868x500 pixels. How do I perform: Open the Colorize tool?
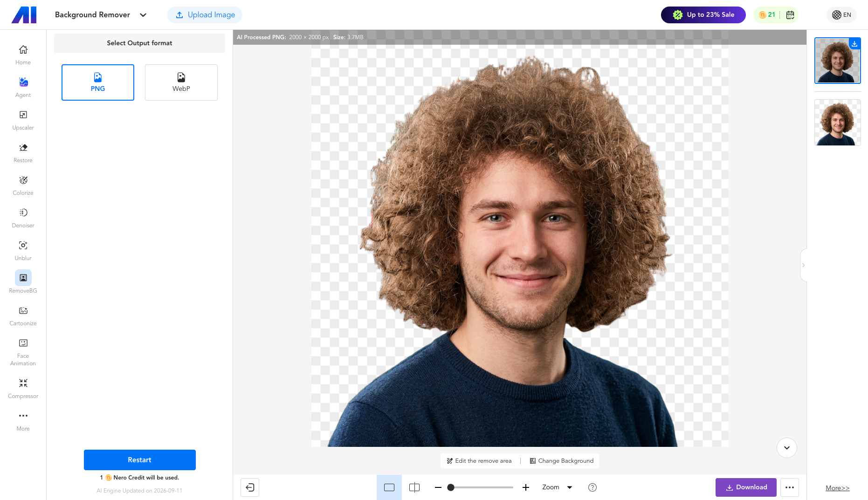[x=23, y=185]
